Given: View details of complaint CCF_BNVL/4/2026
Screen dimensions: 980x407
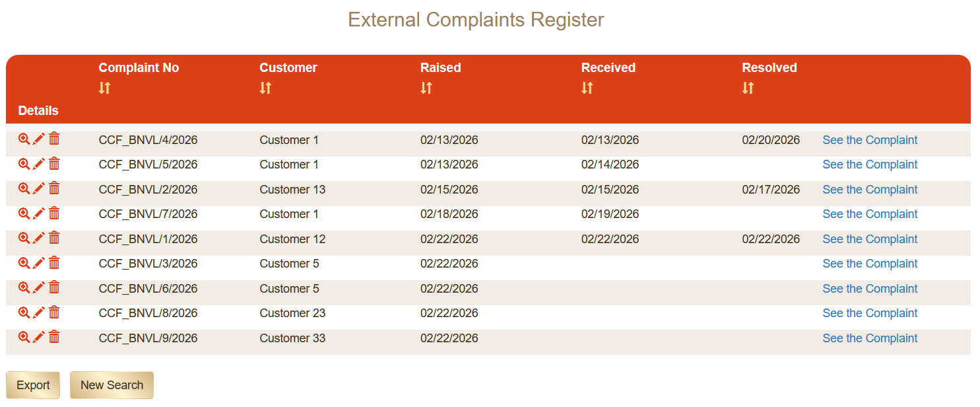Looking at the screenshot, I should click(x=24, y=139).
